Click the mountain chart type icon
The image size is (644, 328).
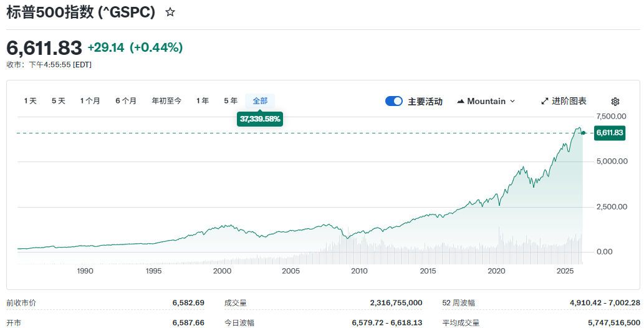click(x=461, y=101)
